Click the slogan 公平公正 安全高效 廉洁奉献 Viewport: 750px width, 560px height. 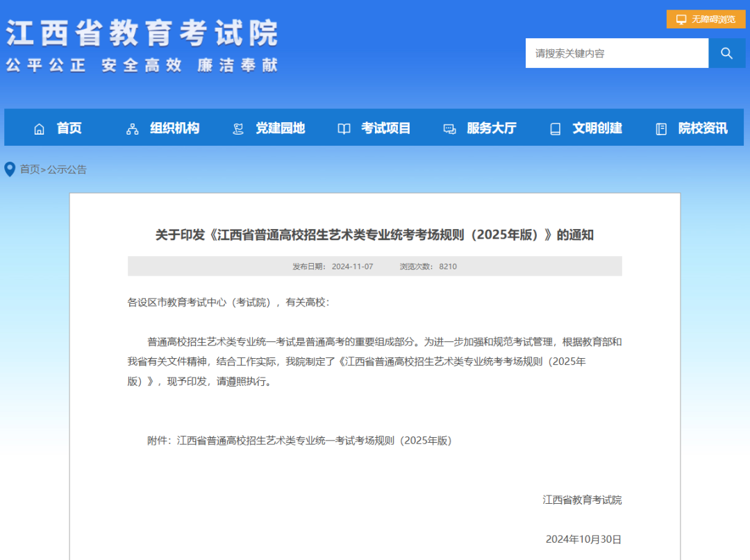click(x=142, y=65)
